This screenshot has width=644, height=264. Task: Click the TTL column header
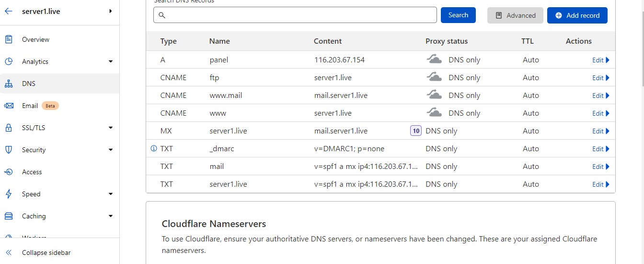(528, 41)
